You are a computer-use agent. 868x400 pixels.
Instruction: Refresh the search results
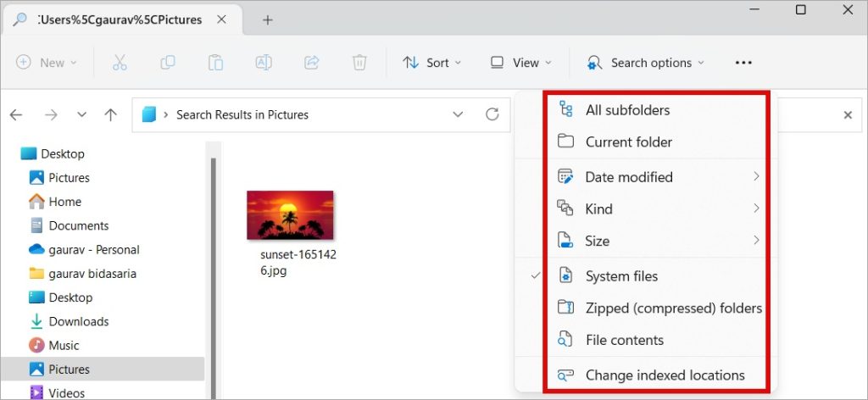click(492, 114)
